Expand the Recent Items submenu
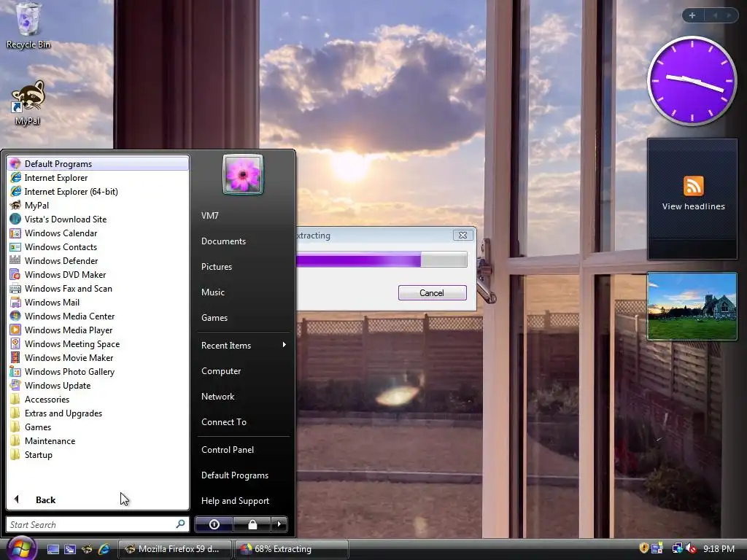 tap(243, 345)
